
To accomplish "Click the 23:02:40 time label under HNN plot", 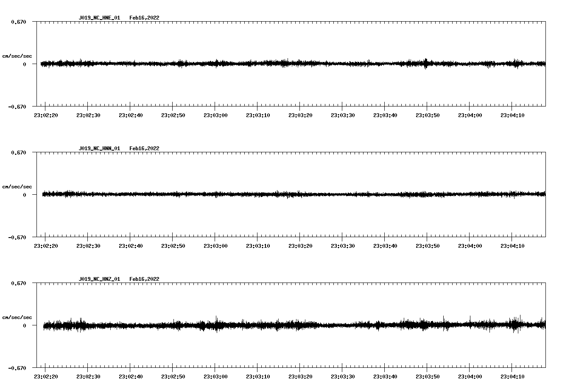I will click(131, 246).
